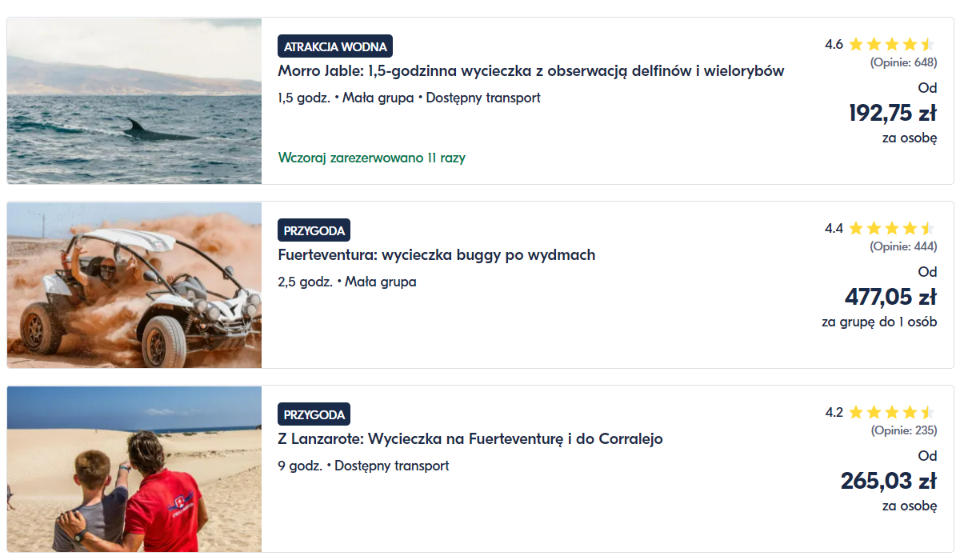Select the PRZYGODA badge on buggy tour
964x560 pixels.
314,230
